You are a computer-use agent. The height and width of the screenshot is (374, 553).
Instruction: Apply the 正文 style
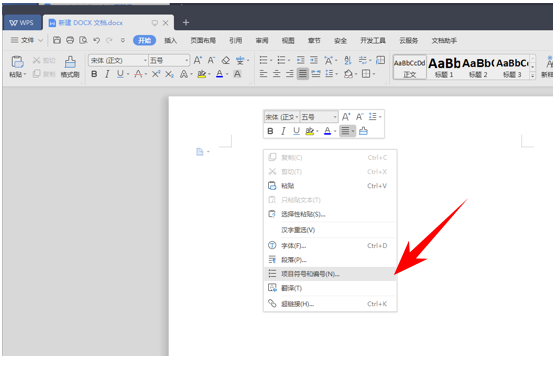(409, 67)
